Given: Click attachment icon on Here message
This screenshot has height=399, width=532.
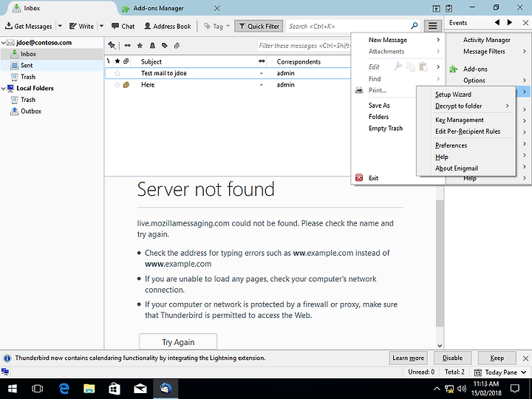Looking at the screenshot, I should pos(126,85).
